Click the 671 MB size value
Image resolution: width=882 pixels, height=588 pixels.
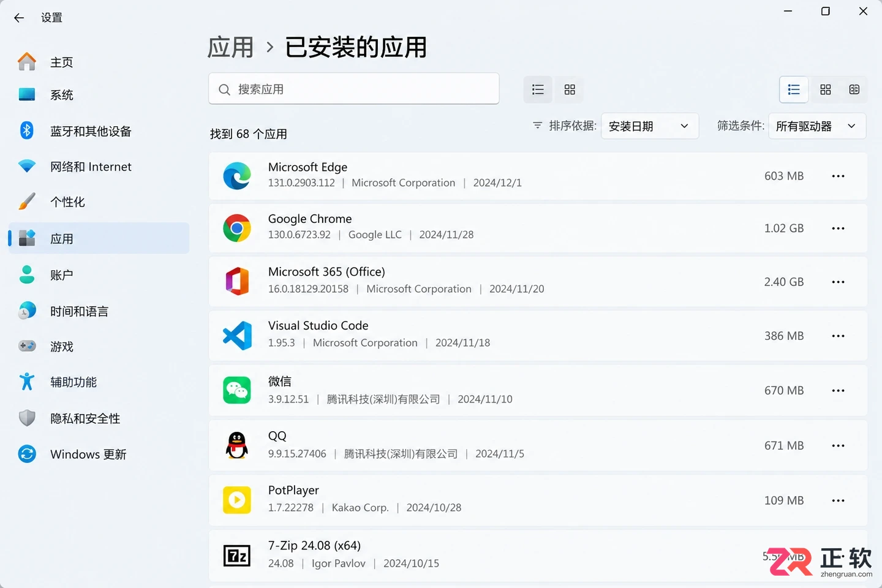[x=784, y=446]
